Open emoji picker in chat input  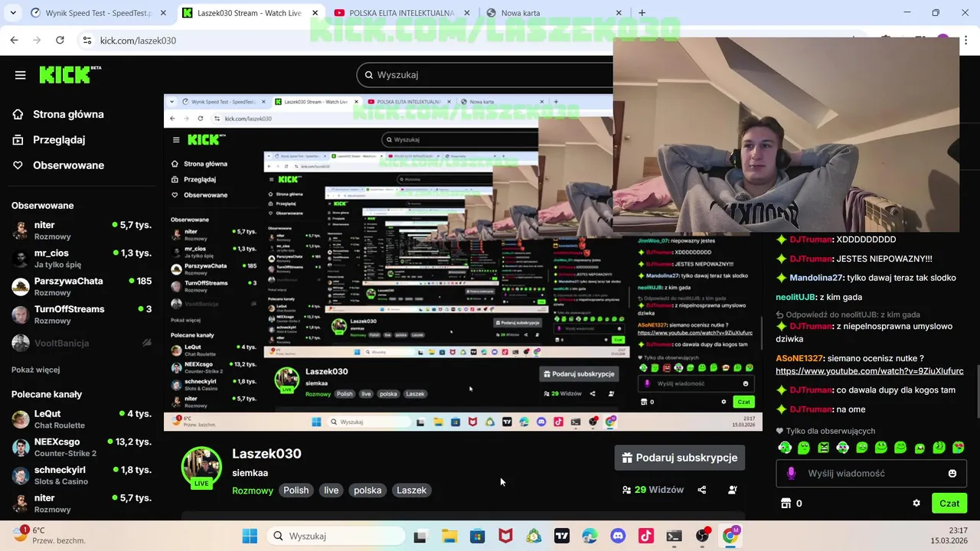[x=952, y=474]
